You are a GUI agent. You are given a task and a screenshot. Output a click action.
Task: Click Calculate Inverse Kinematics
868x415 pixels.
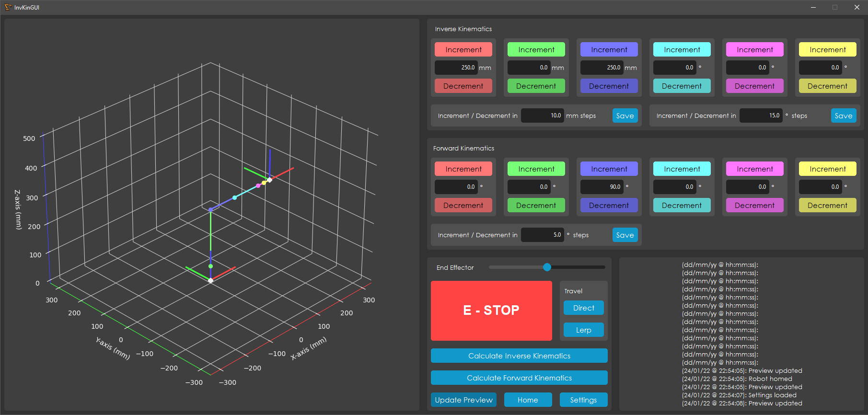tap(519, 356)
